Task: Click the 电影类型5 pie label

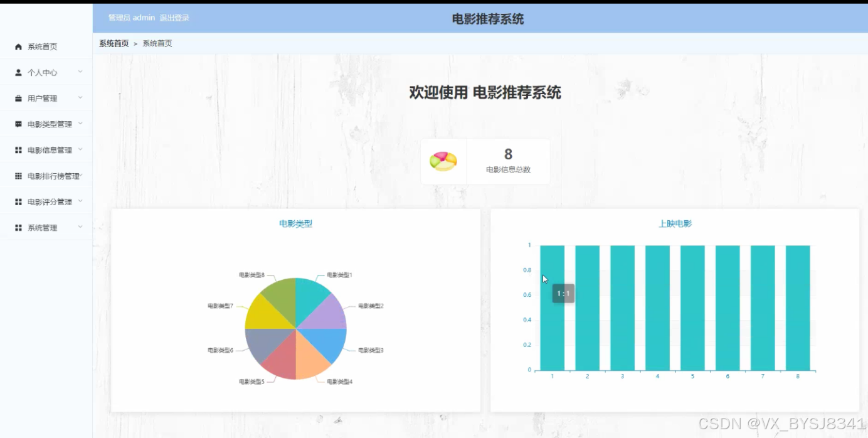Action: 251,382
